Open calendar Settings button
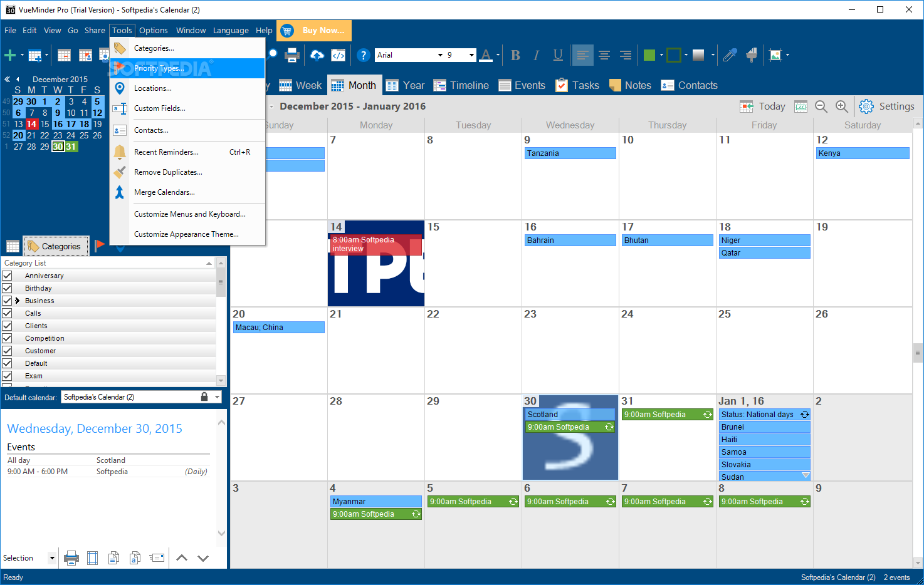924x585 pixels. click(x=886, y=106)
